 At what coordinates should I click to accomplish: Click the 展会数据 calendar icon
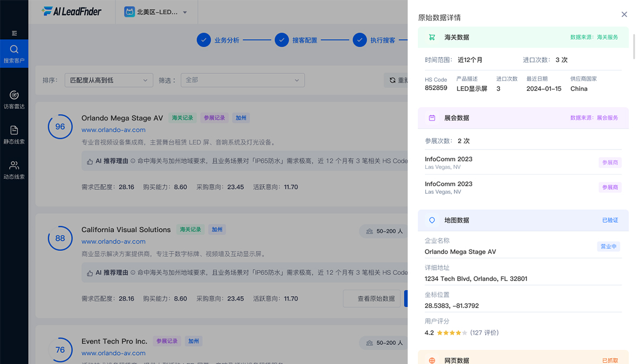[432, 118]
